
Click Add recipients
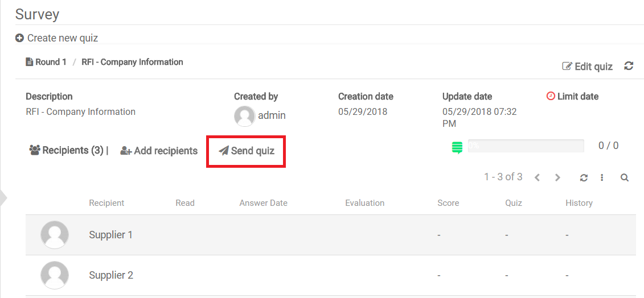click(159, 151)
